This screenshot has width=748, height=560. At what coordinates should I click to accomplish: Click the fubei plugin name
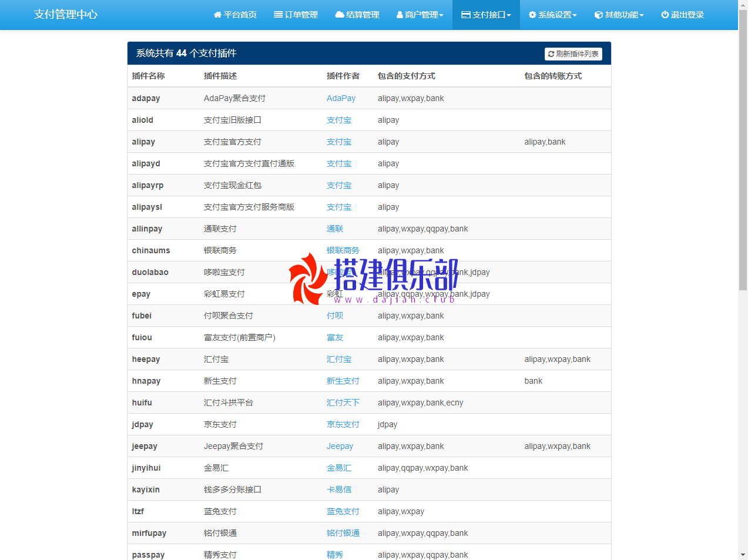click(x=142, y=316)
